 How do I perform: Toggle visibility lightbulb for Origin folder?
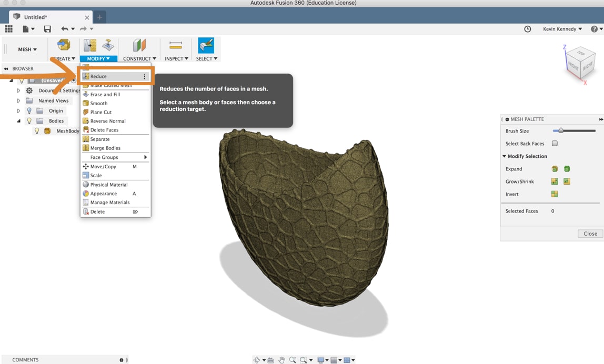click(x=29, y=110)
